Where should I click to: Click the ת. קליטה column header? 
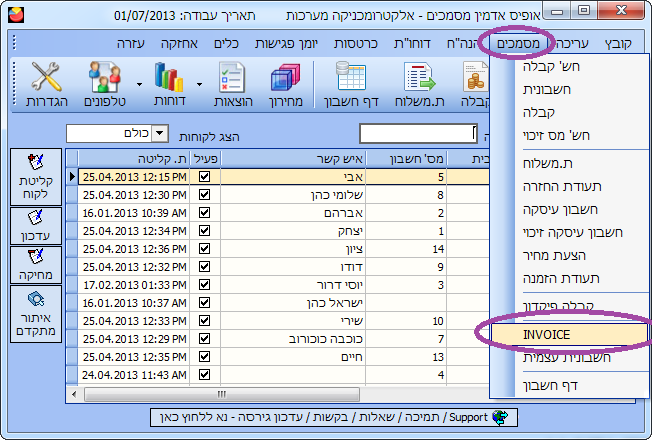pyautogui.click(x=134, y=158)
